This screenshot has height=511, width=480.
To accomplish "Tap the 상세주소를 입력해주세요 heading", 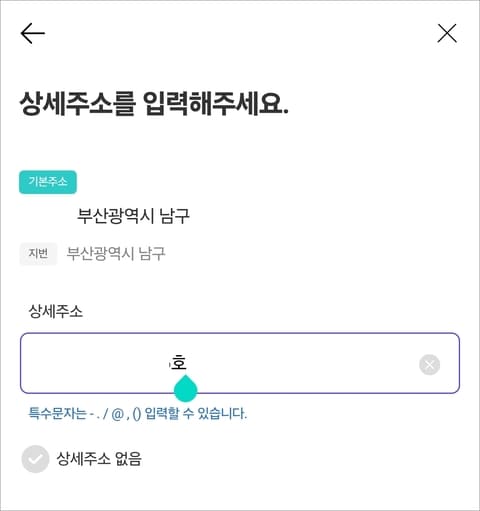I will (154, 103).
